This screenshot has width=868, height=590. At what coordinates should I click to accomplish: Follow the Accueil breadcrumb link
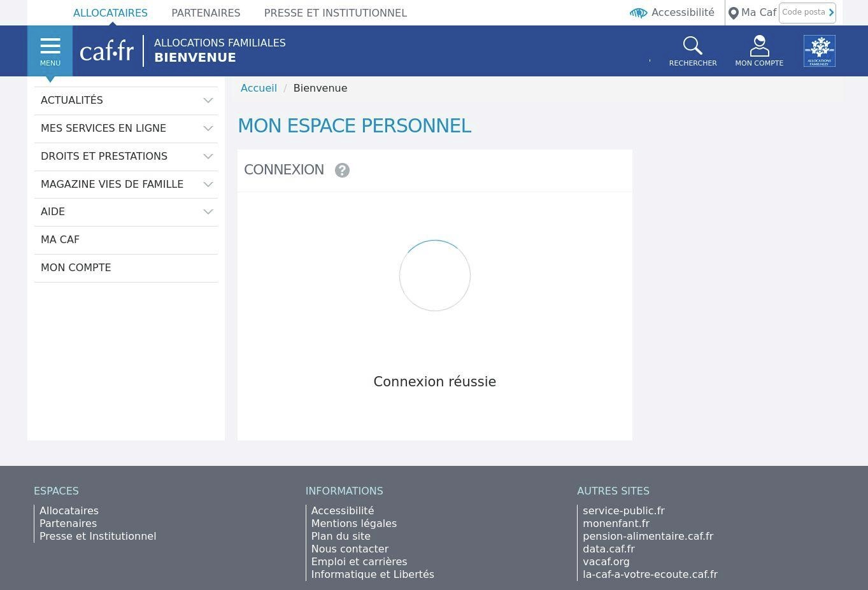259,88
